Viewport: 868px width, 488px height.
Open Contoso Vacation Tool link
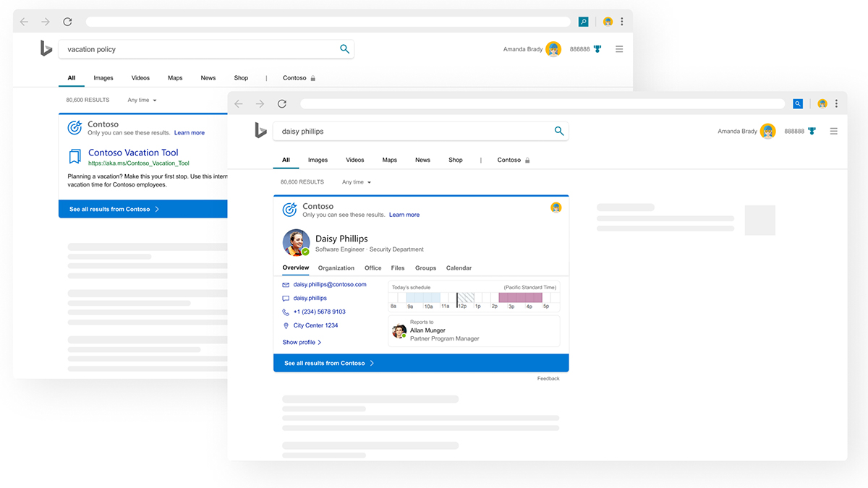[x=133, y=153]
